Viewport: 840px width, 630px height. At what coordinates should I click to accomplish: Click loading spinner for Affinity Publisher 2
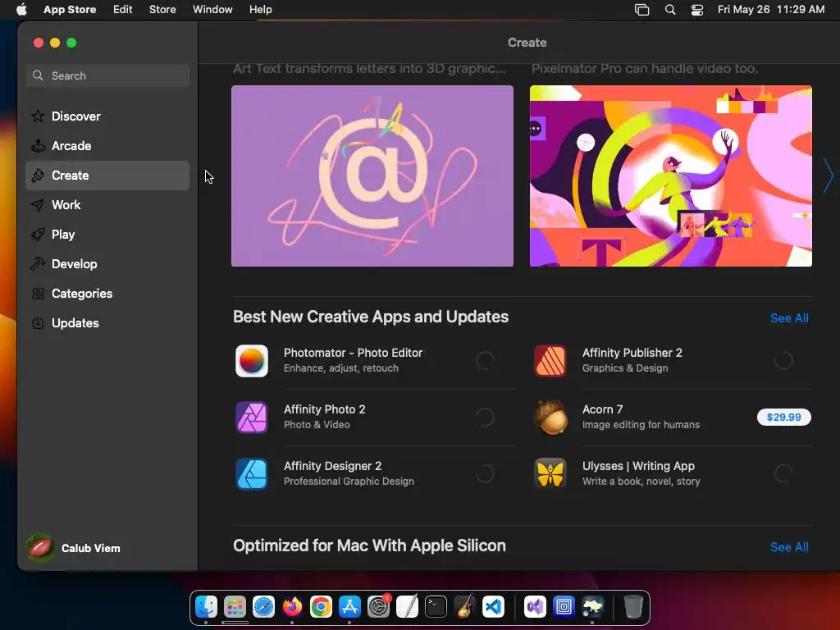click(783, 361)
